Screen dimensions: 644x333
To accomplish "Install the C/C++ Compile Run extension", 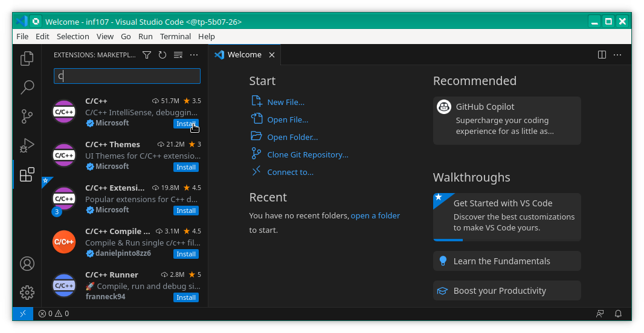I will coord(186,254).
